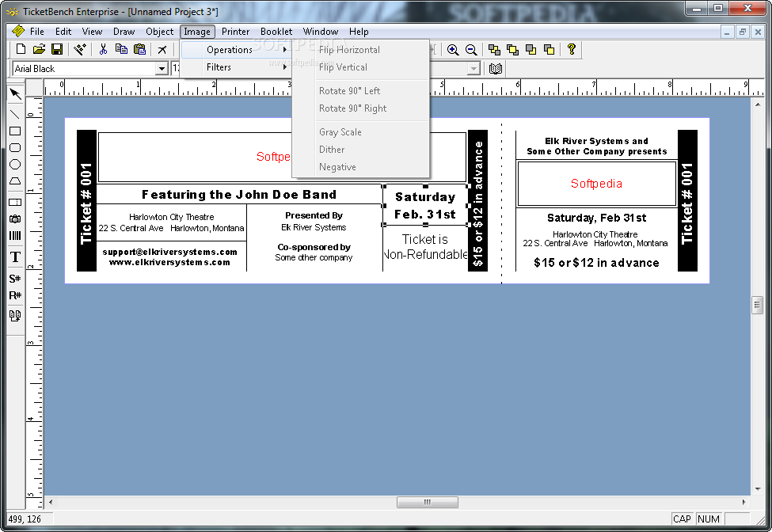The height and width of the screenshot is (532, 772).
Task: Click the booklet pages tool icon
Action: [x=15, y=316]
